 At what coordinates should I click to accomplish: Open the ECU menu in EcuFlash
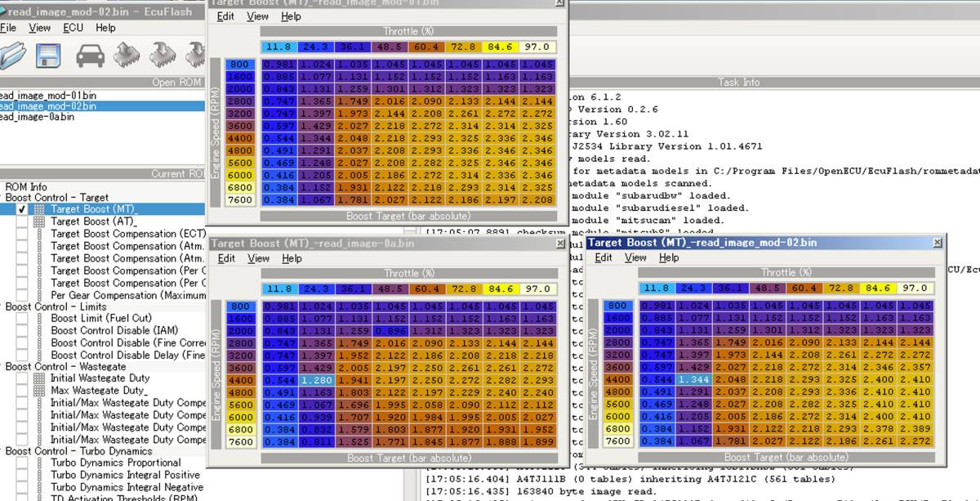[x=73, y=28]
